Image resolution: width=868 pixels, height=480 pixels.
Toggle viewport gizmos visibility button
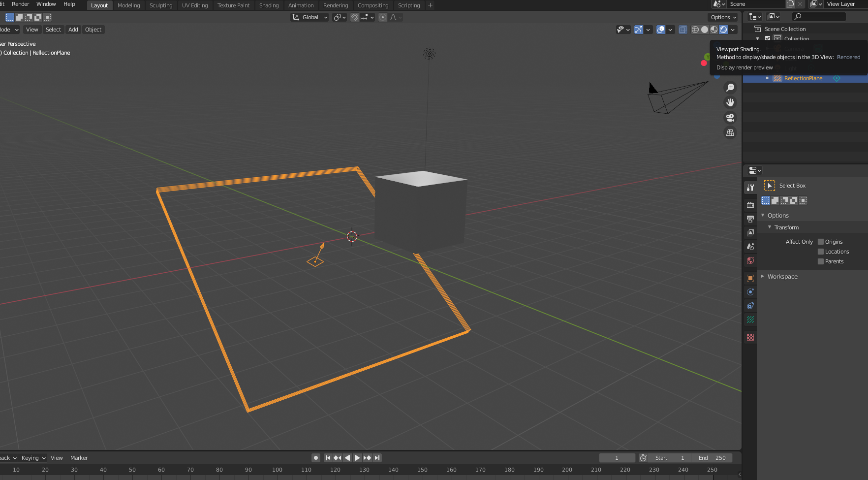639,30
